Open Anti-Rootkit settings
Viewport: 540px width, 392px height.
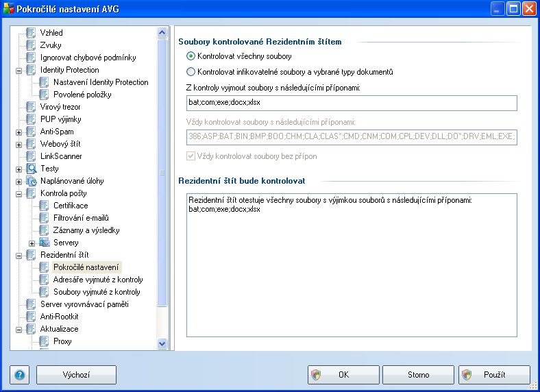59,317
